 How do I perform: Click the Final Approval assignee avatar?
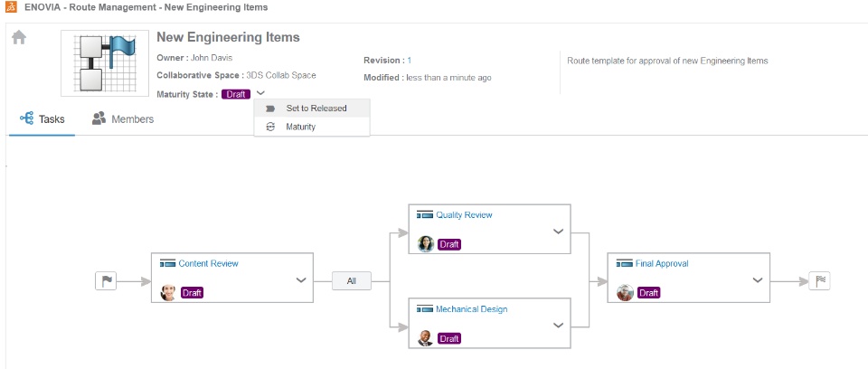coord(625,293)
